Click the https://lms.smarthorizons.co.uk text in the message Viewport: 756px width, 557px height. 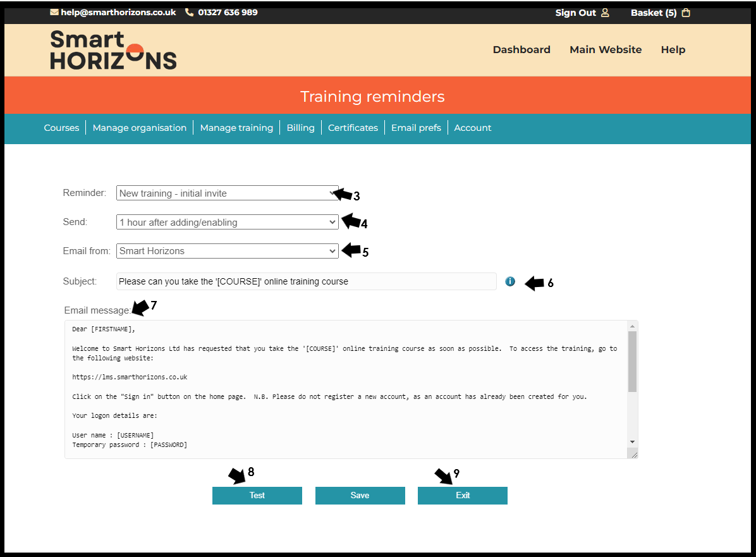pyautogui.click(x=130, y=377)
